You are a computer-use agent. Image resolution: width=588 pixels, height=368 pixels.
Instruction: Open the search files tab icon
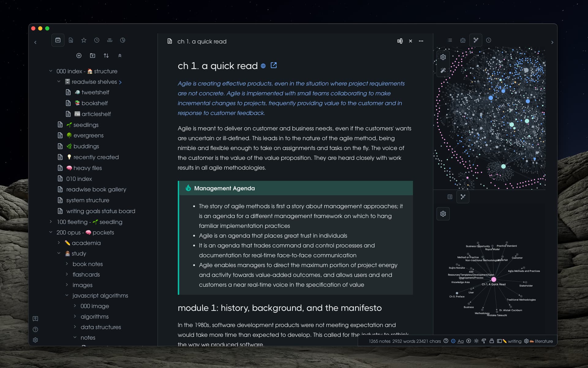[71, 40]
